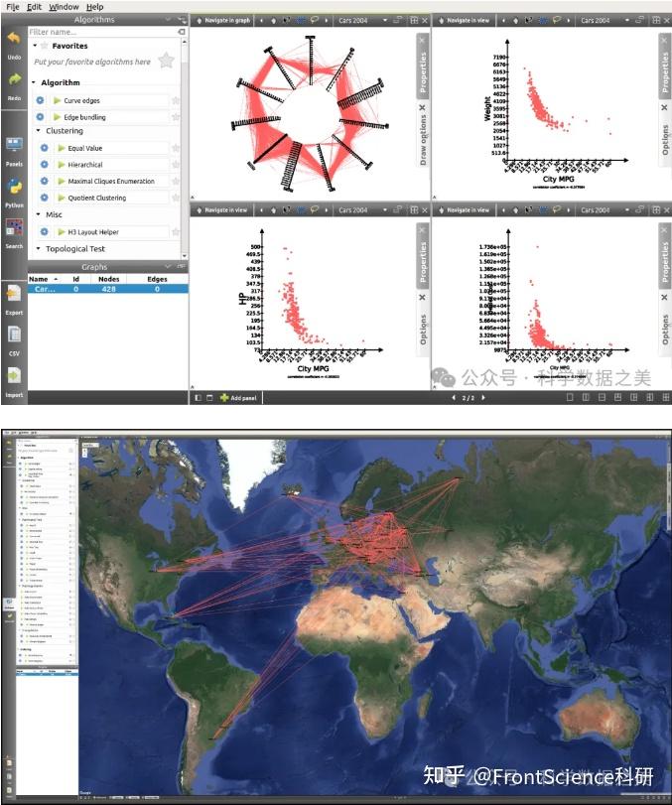Click the algorithms list vertical scrollbar
Image resolution: width=672 pixels, height=805 pixels.
coord(185,149)
